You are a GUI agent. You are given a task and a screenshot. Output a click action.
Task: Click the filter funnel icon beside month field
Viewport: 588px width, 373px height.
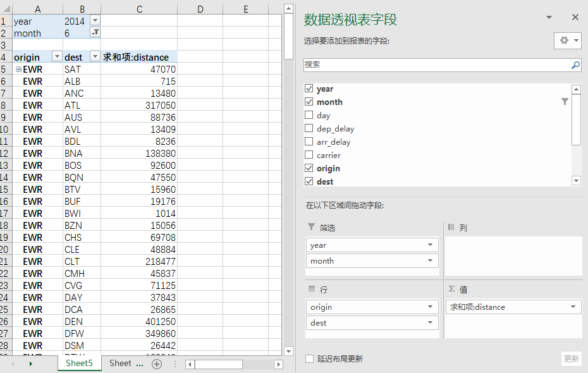pyautogui.click(x=565, y=102)
